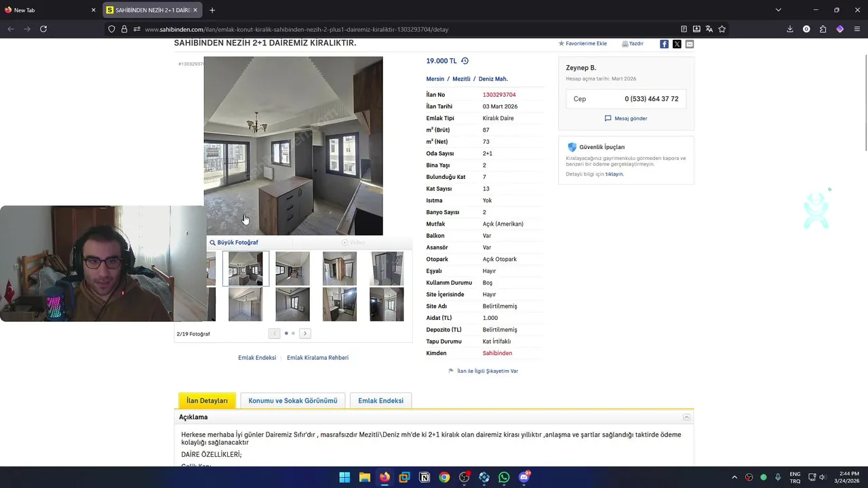868x488 pixels.
Task: Click the Yazdır print link
Action: pos(633,43)
